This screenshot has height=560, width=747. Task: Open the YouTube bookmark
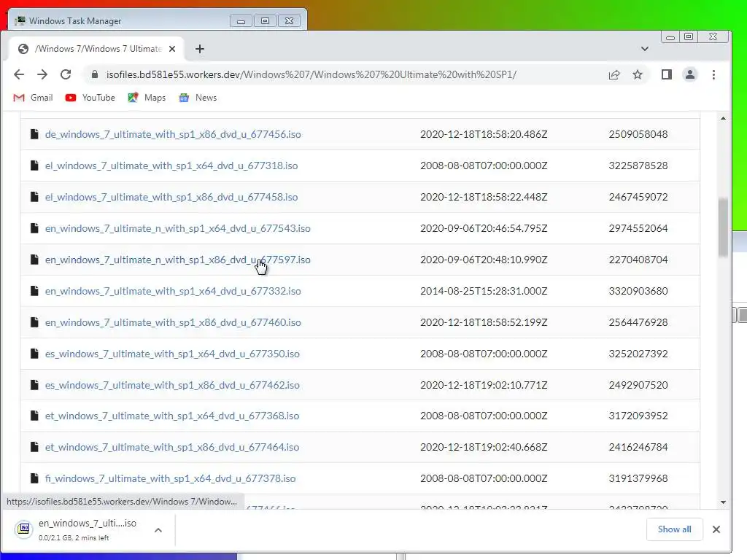pos(90,98)
